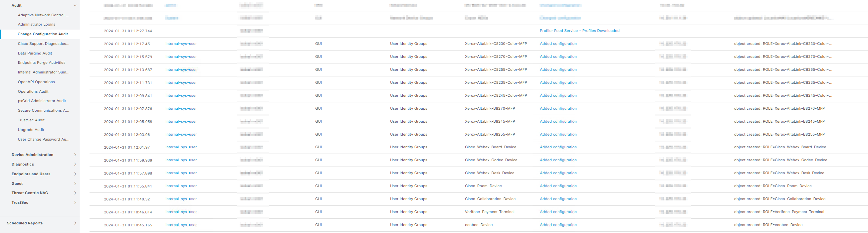Click internal-sys-user for ecobee-Device row
This screenshot has width=868, height=233.
coord(181,225)
